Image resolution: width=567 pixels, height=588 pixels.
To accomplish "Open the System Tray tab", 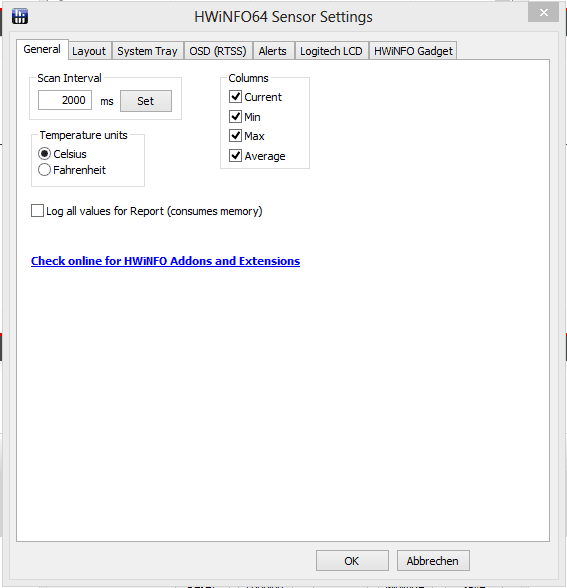I will (x=147, y=51).
